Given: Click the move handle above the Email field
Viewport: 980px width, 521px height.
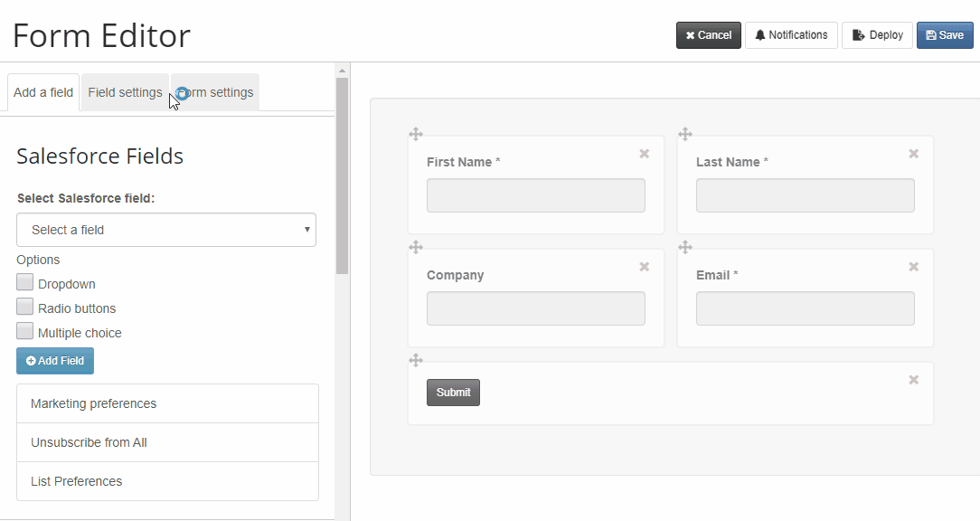Looking at the screenshot, I should tap(685, 247).
